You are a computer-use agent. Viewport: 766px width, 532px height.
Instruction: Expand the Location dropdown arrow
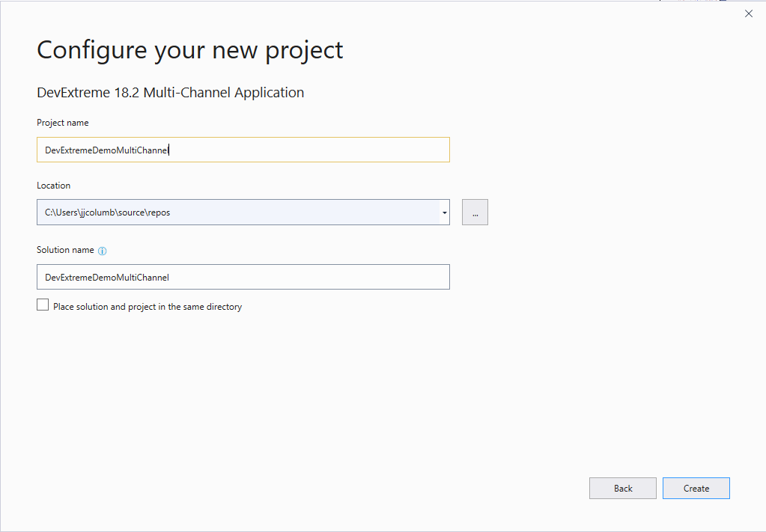(x=445, y=213)
